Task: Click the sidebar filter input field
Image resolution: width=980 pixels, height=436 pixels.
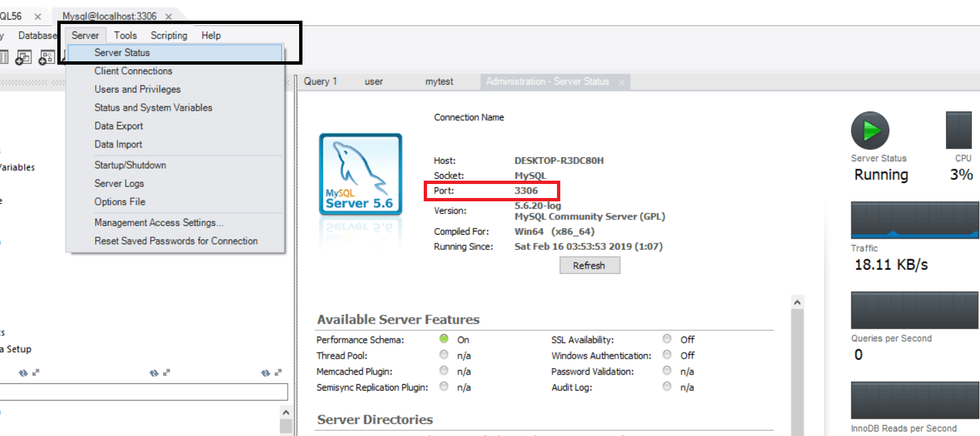Action: [144, 391]
